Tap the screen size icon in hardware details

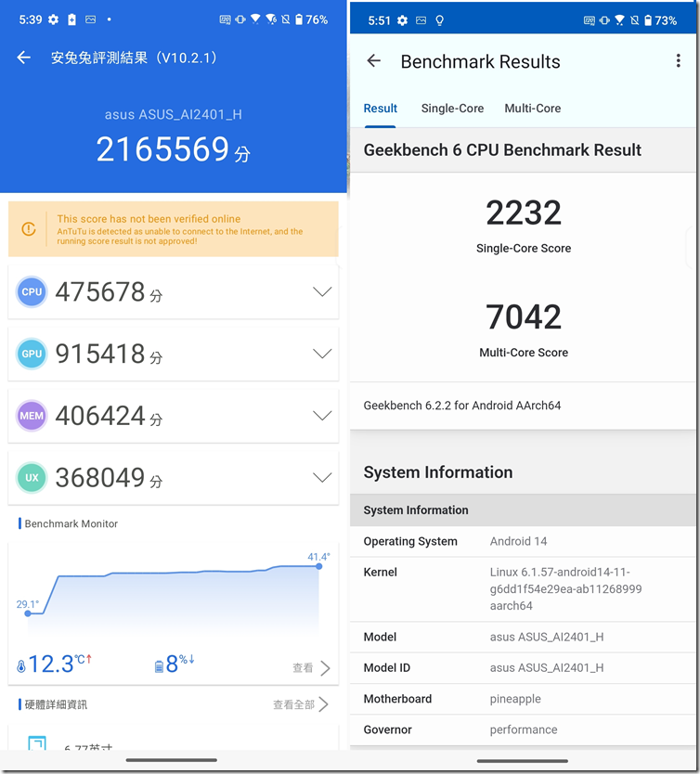click(37, 743)
